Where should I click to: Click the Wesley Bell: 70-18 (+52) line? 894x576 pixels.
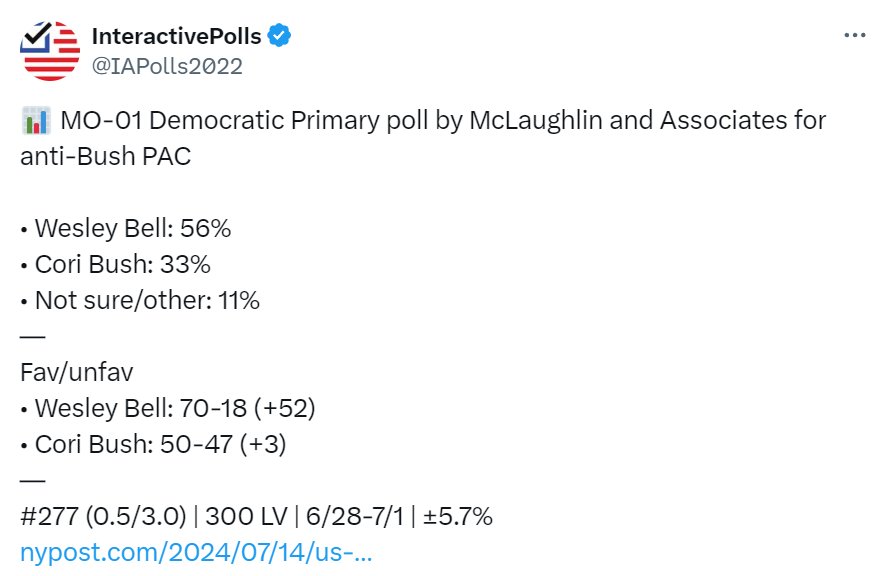[x=168, y=408]
